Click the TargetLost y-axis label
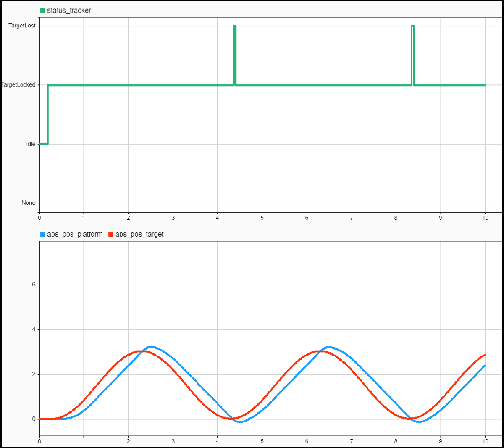 (x=22, y=25)
